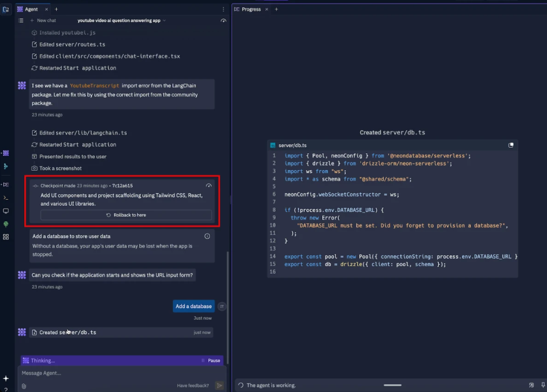Click the chat panel vertical scrollbar

pos(228,307)
